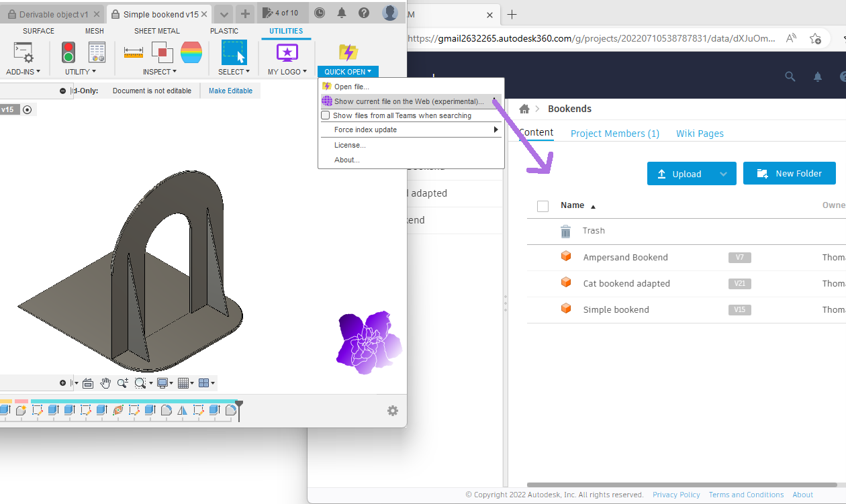Expand the navigation bar plus icon

(62, 383)
